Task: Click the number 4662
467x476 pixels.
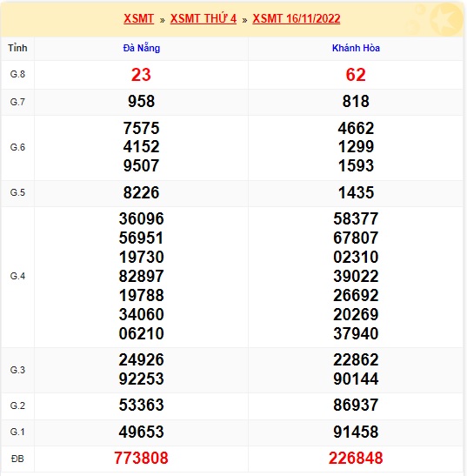Action: click(356, 128)
